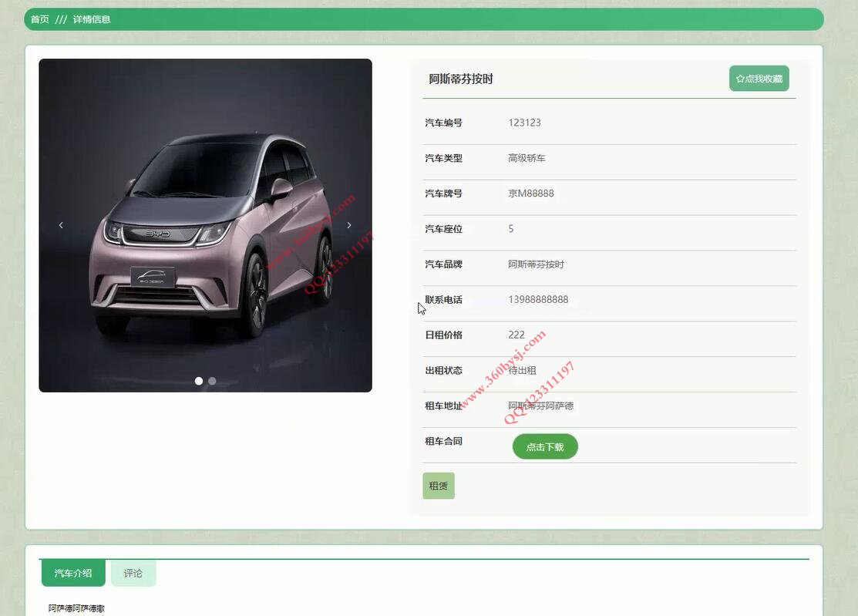Download the rental contract via 点击下载
The width and height of the screenshot is (858, 616).
click(x=545, y=446)
